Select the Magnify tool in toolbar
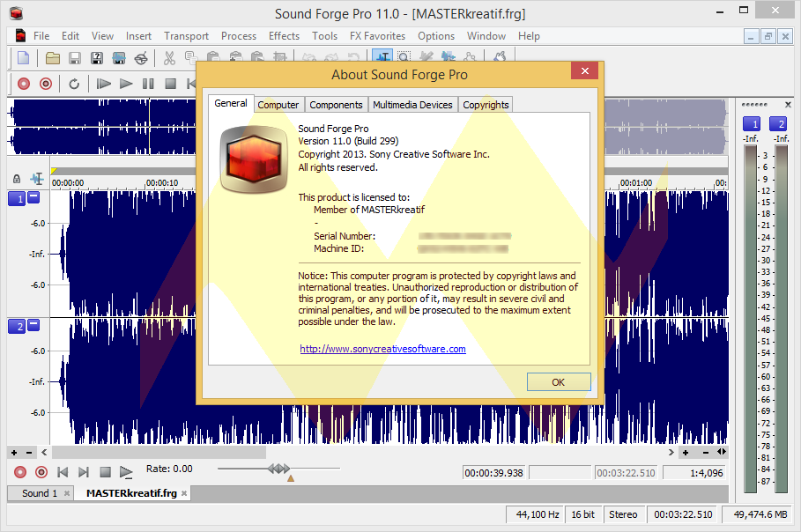The width and height of the screenshot is (801, 532). coord(404,56)
